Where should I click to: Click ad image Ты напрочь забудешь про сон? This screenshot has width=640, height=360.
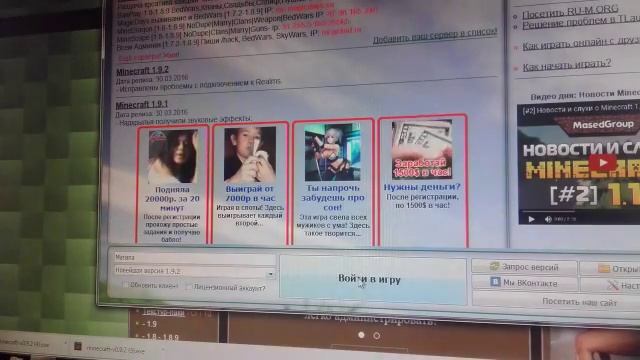(332, 152)
